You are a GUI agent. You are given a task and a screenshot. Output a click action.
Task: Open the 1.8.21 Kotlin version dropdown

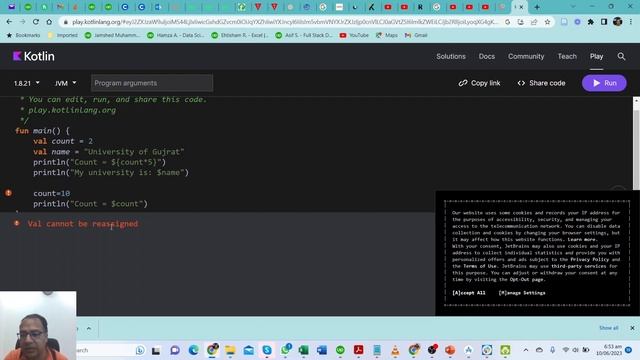click(27, 83)
